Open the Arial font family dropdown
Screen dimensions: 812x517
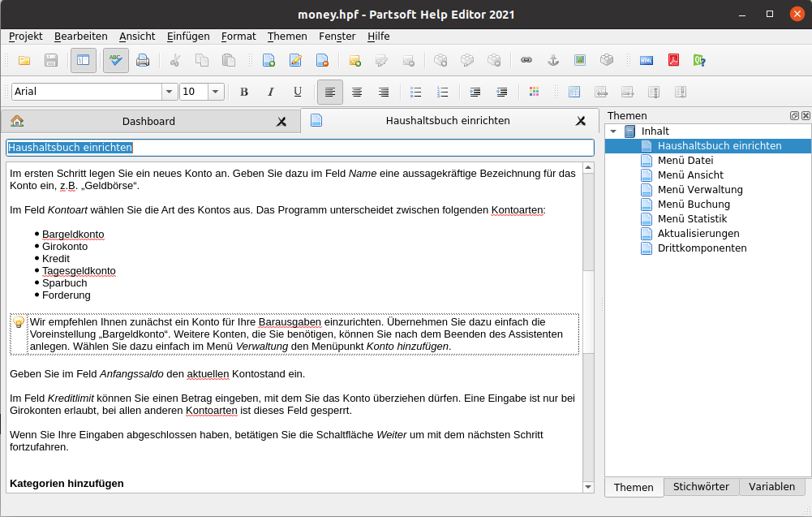coord(169,92)
